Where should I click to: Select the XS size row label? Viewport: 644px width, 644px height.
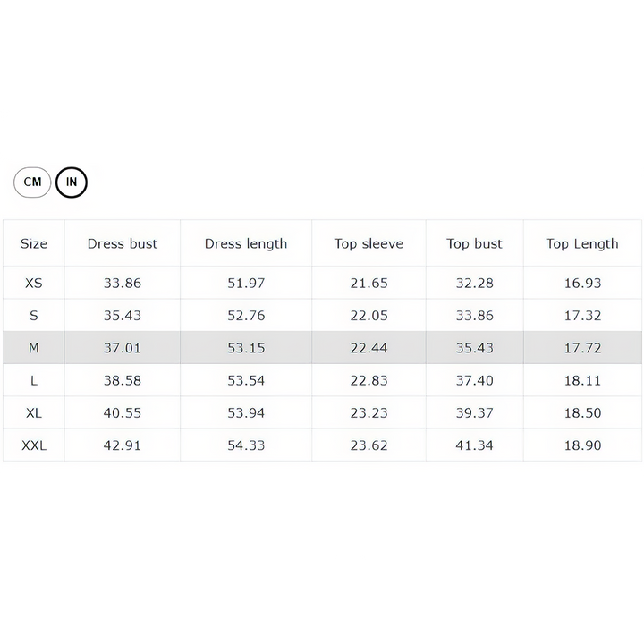pyautogui.click(x=34, y=284)
